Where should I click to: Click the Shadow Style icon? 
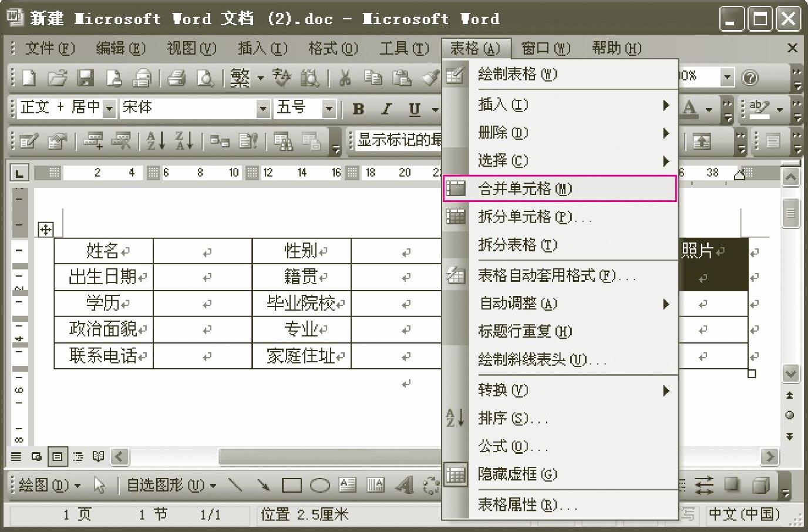tap(732, 485)
